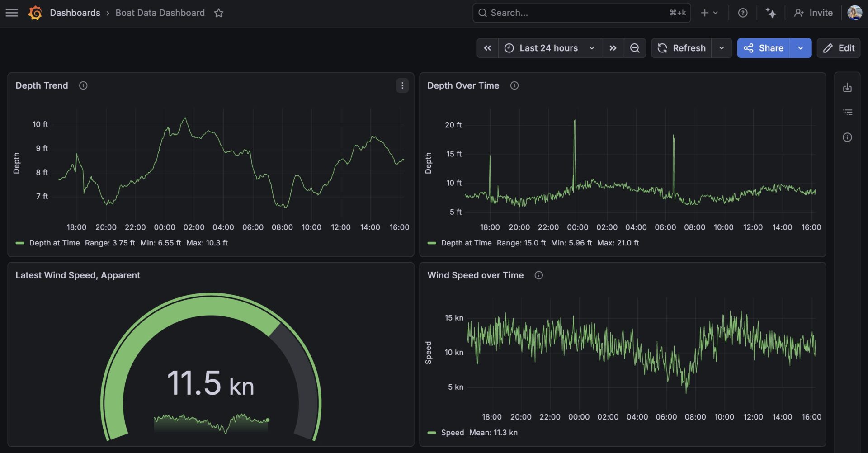Go to Dashboards breadcrumb

(75, 13)
